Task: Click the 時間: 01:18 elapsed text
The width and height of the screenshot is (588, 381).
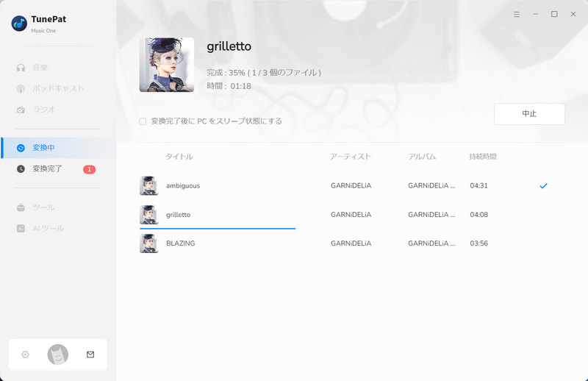Action: tap(229, 86)
